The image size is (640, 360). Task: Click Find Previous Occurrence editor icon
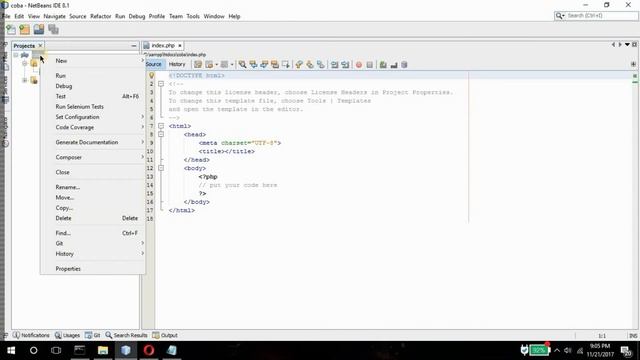[x=253, y=64]
